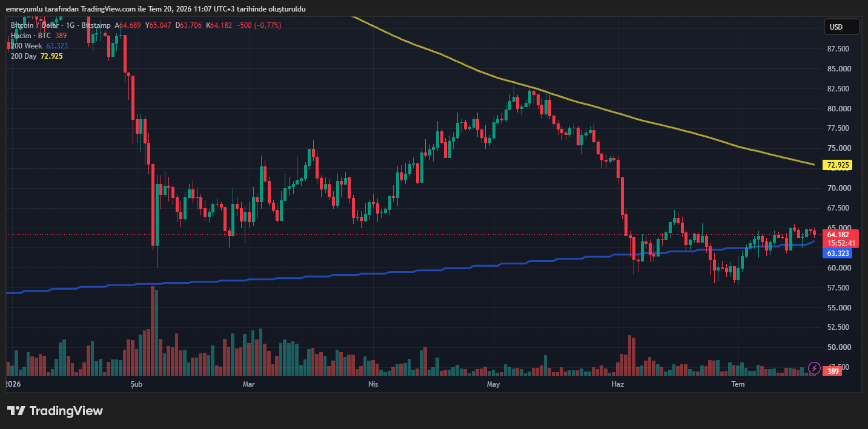Open the USD currency selector
868x429 pixels.
pos(841,27)
